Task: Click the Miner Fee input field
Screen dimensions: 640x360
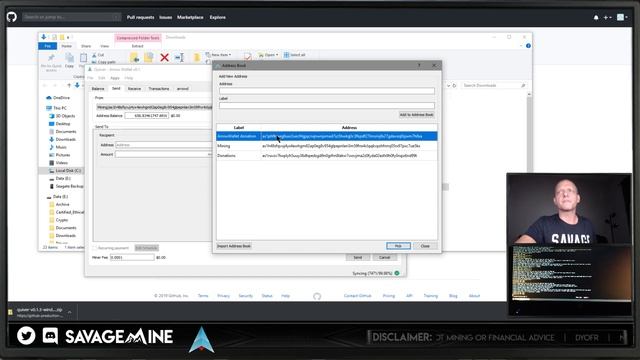Action: pos(132,258)
